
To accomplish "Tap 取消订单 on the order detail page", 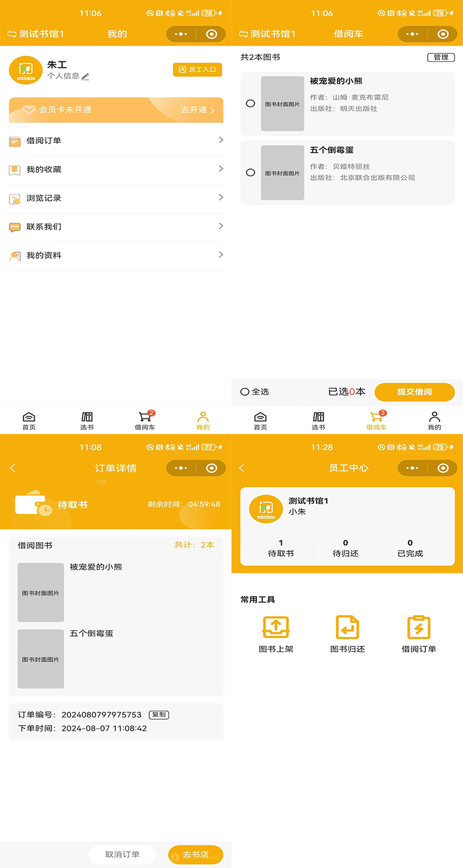I will click(x=122, y=854).
